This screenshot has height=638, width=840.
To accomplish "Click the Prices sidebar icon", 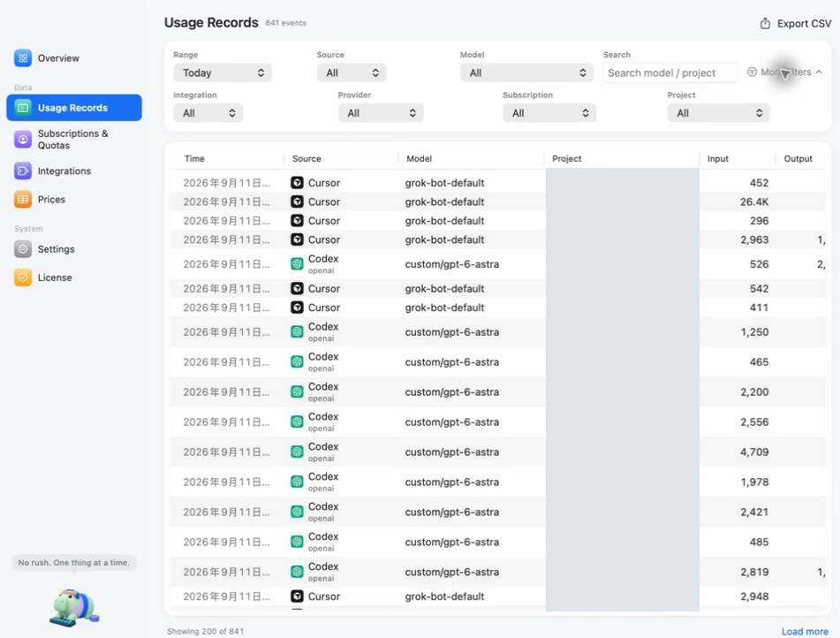I will (22, 200).
